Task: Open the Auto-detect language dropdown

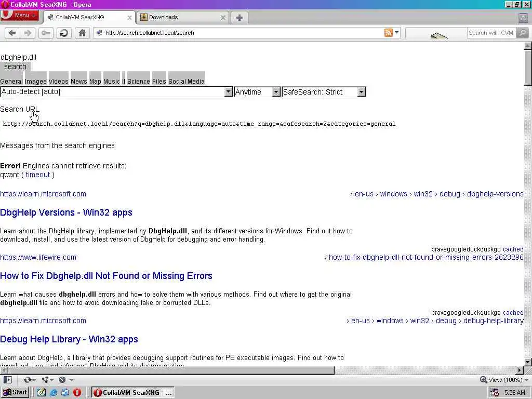Action: [116, 91]
